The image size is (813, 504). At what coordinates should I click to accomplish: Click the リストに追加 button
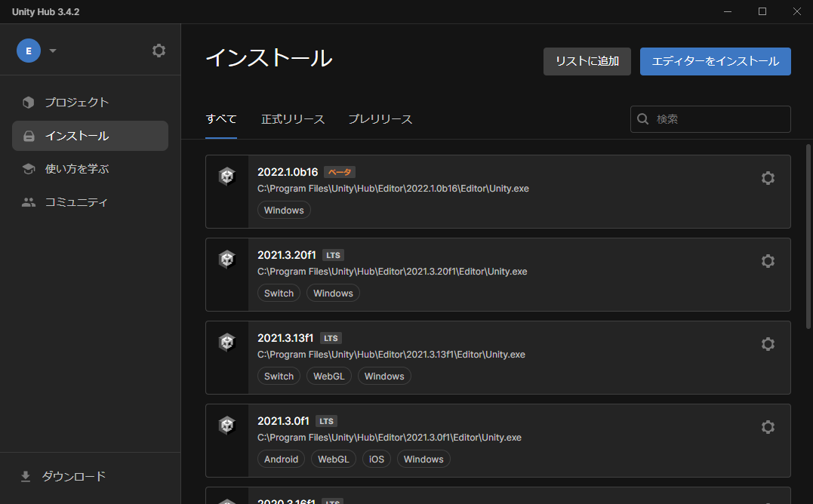pyautogui.click(x=587, y=62)
